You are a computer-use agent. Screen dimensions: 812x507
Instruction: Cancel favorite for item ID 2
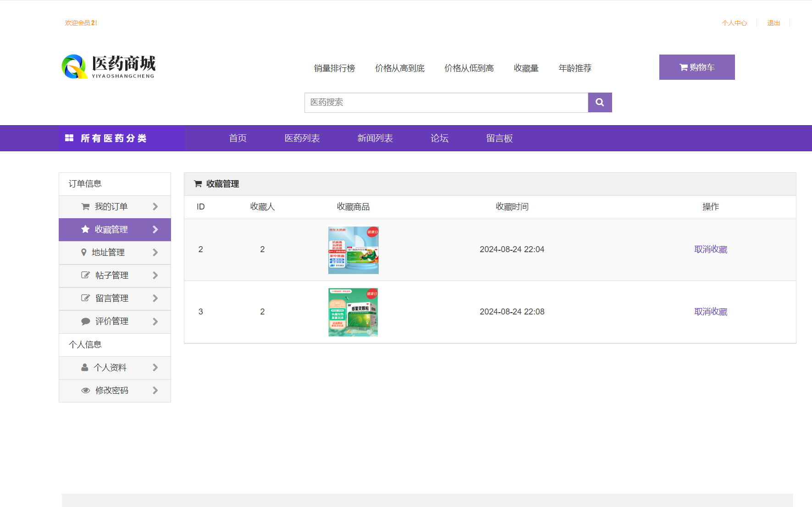tap(711, 249)
